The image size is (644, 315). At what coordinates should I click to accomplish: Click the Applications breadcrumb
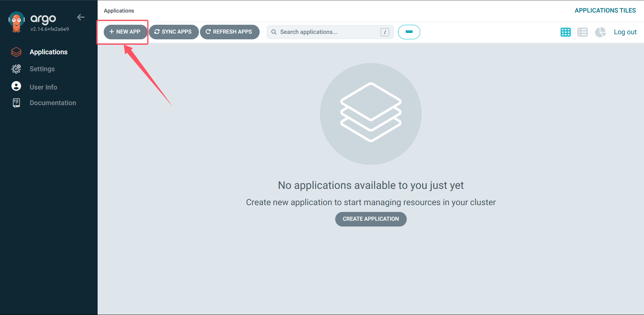click(119, 11)
